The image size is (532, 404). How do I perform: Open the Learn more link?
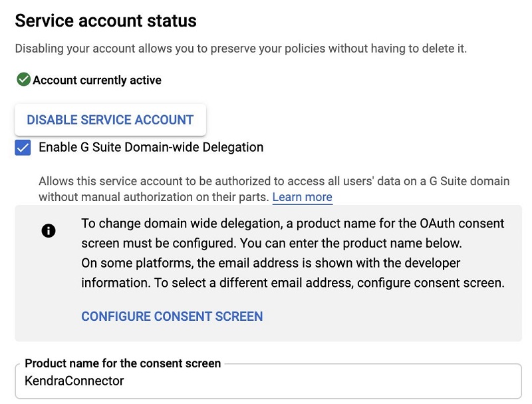click(303, 197)
